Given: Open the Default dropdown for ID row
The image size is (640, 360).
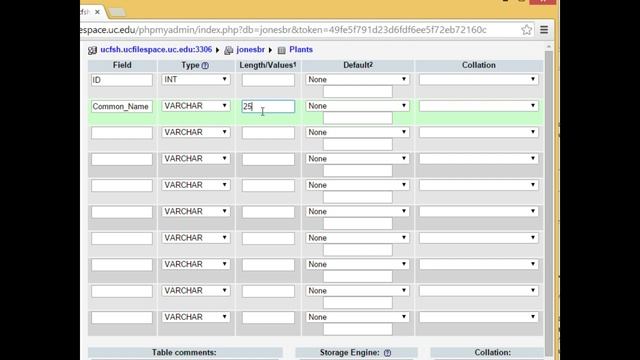Looking at the screenshot, I should 357,80.
